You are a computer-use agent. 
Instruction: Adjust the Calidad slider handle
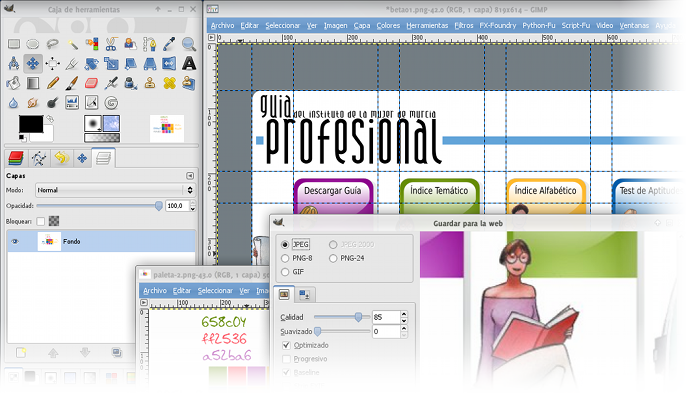point(358,317)
